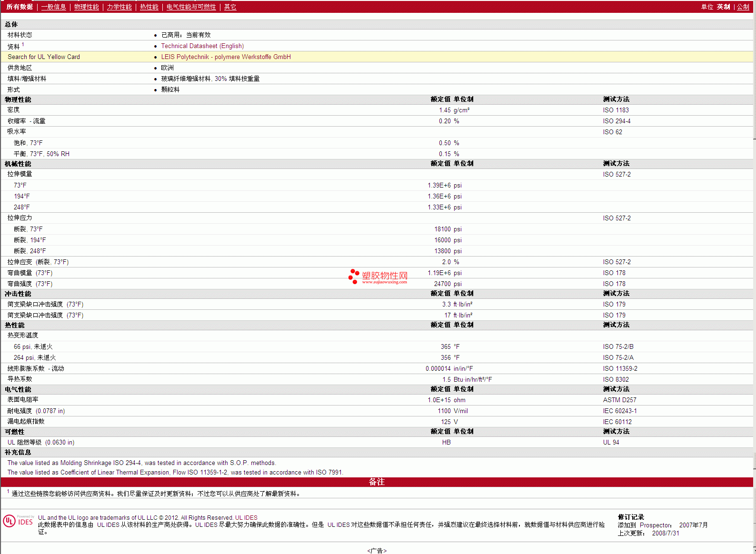Click the ASTM D257 test method entry
Viewport: 756px width, 554px height.
pyautogui.click(x=619, y=400)
